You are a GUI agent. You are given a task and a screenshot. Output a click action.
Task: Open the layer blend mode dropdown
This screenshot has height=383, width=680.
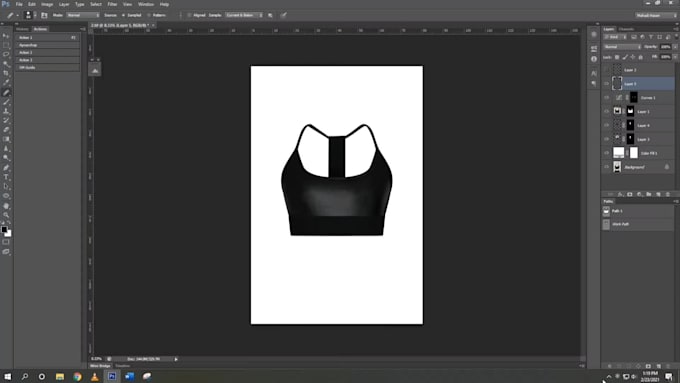click(622, 47)
